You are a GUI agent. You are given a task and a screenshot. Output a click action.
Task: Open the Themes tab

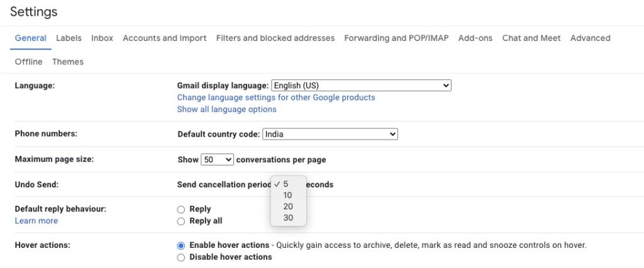[x=68, y=62]
